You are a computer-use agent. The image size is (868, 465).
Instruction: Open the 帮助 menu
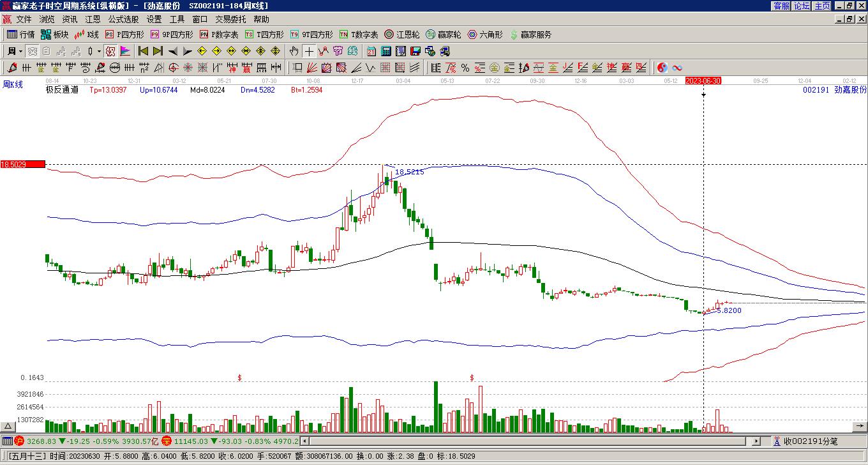[262, 19]
